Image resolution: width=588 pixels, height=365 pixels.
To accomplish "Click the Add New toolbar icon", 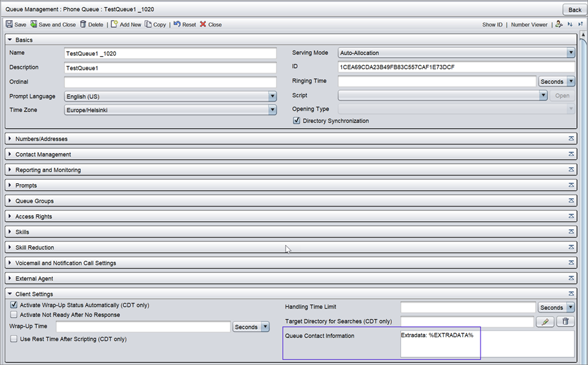I will (114, 25).
